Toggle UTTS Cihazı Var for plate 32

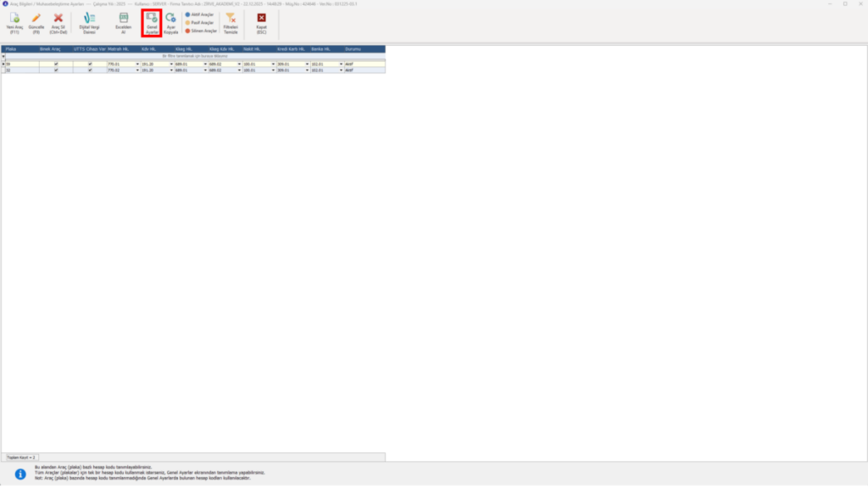tap(90, 70)
